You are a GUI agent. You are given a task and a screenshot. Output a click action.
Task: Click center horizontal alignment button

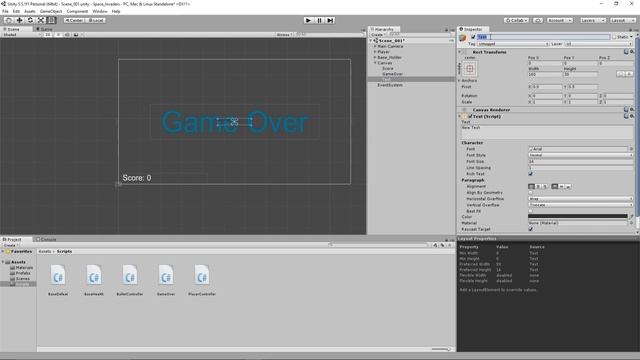[x=538, y=186]
